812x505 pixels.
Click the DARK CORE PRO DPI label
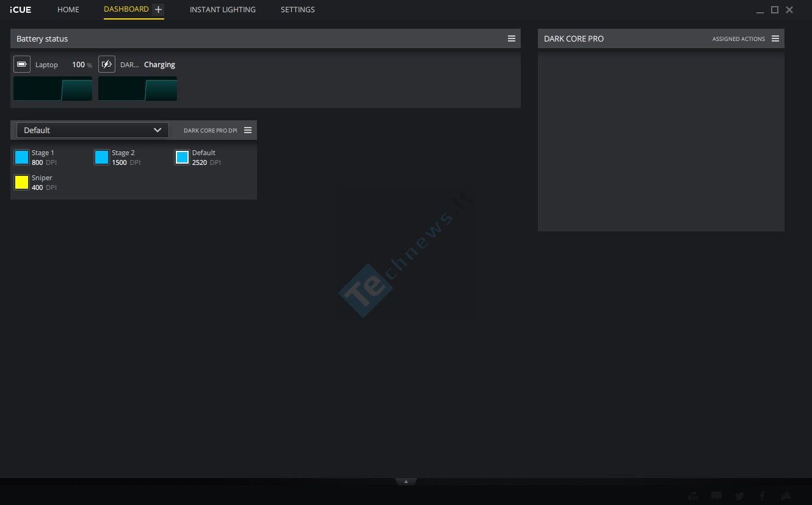pos(211,131)
